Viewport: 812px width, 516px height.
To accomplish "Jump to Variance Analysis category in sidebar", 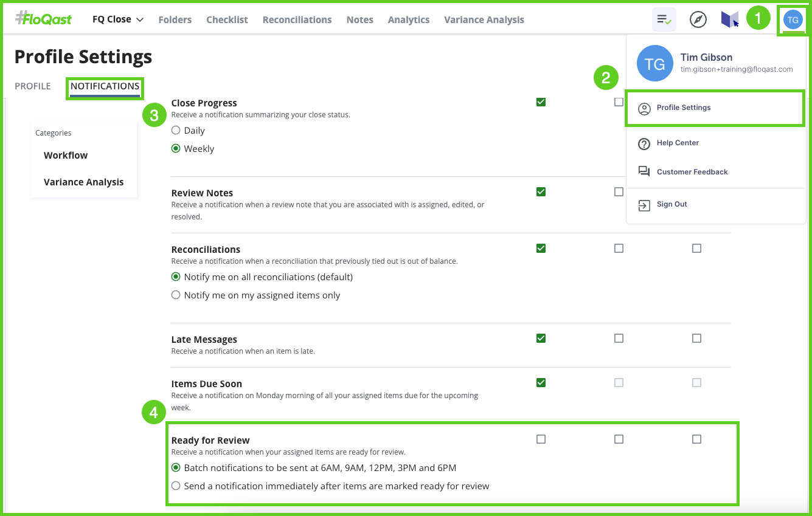I will click(83, 182).
